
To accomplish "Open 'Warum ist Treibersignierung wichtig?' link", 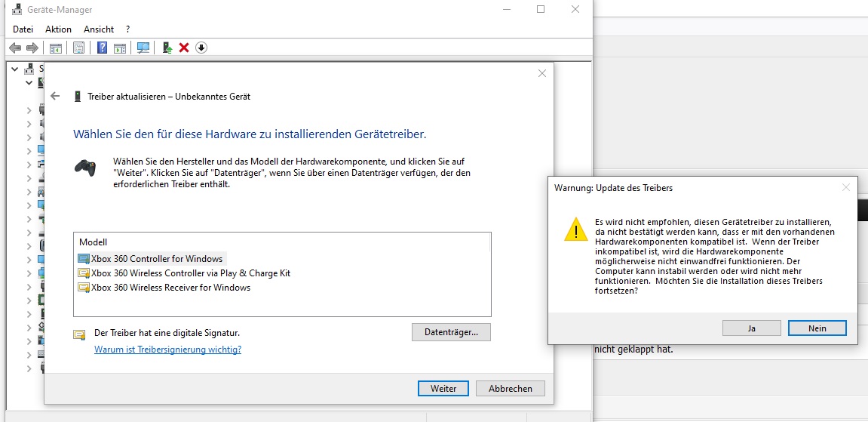I will 167,350.
